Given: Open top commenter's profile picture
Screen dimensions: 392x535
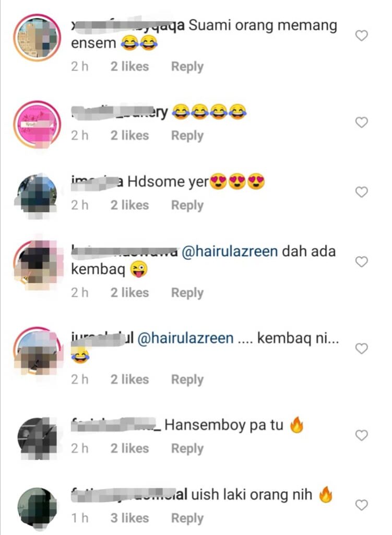Looking at the screenshot, I should [x=37, y=38].
